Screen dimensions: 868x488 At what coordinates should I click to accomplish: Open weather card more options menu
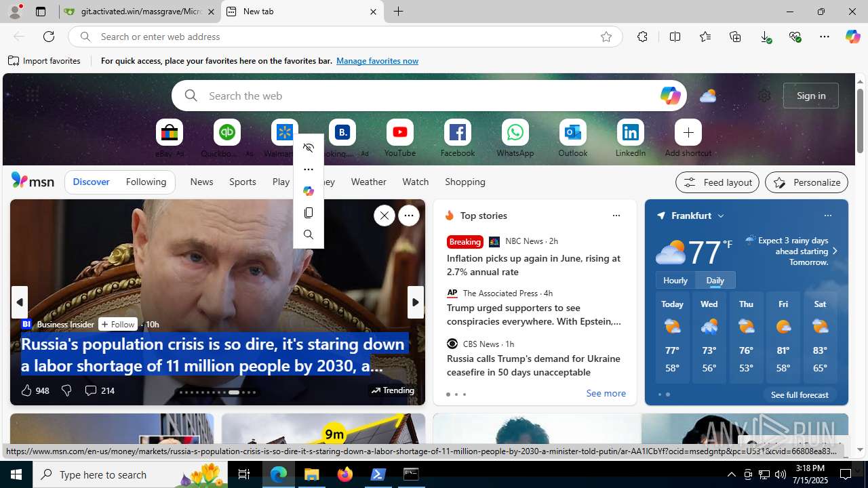click(x=827, y=216)
